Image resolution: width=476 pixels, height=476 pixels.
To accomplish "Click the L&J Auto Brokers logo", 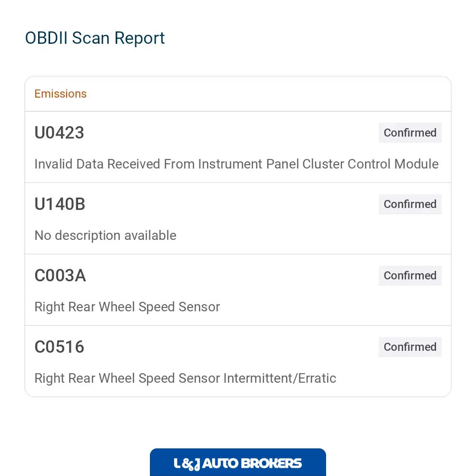I will [x=238, y=462].
